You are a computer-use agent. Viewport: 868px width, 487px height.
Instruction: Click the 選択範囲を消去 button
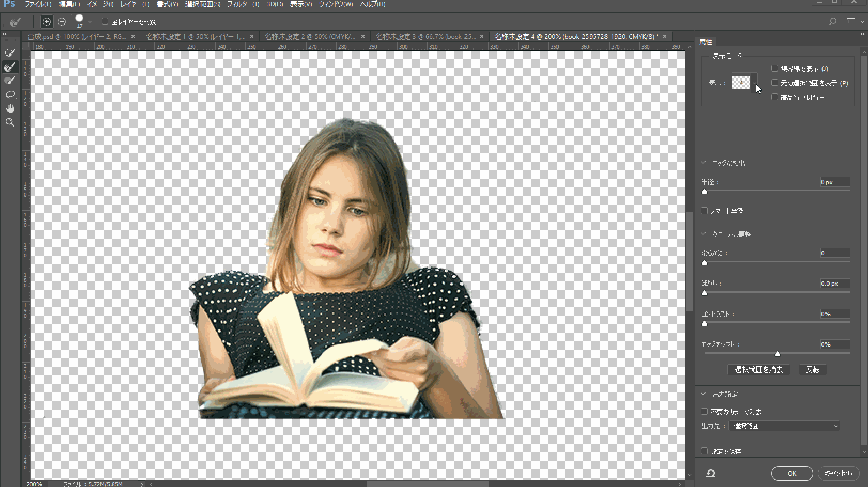pyautogui.click(x=758, y=370)
